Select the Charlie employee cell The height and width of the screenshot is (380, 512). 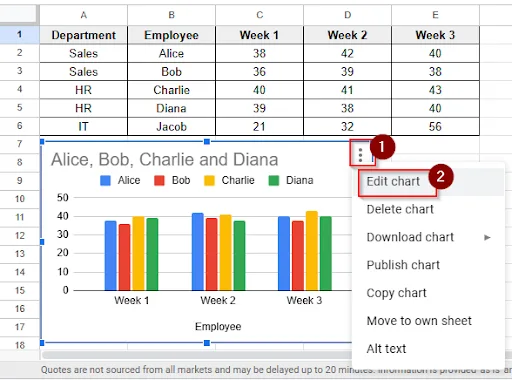(171, 90)
